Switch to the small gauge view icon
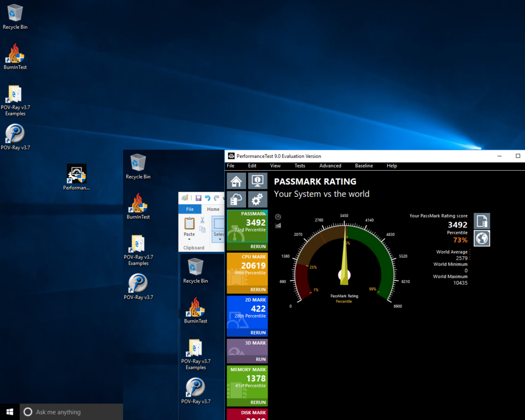The height and width of the screenshot is (420, 525). 278,217
